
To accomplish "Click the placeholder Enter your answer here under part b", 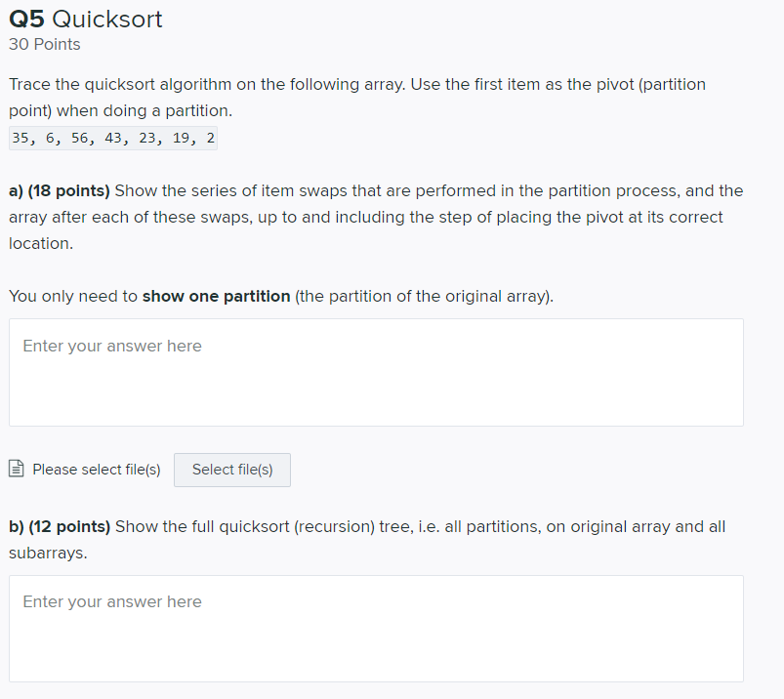I will (111, 601).
